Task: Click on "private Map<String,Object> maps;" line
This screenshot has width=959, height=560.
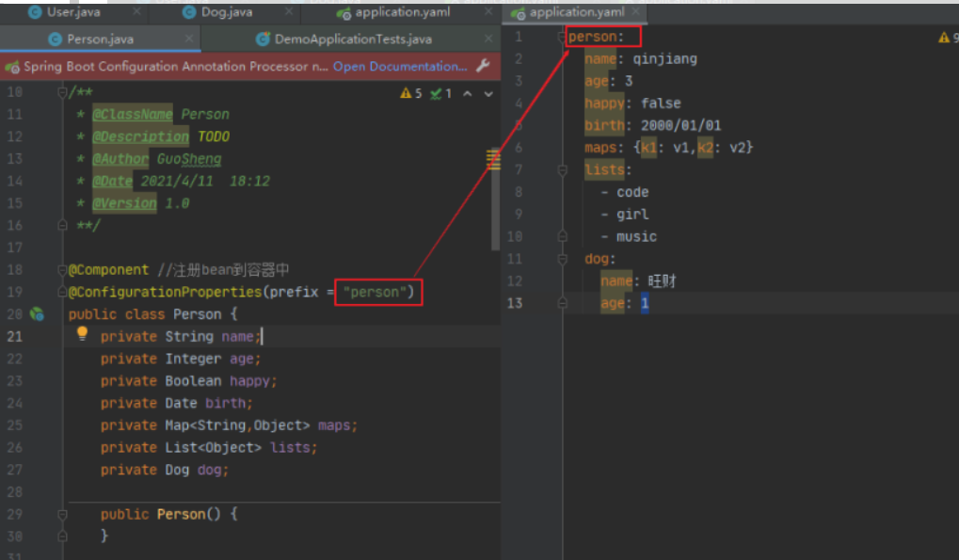Action: click(x=230, y=424)
